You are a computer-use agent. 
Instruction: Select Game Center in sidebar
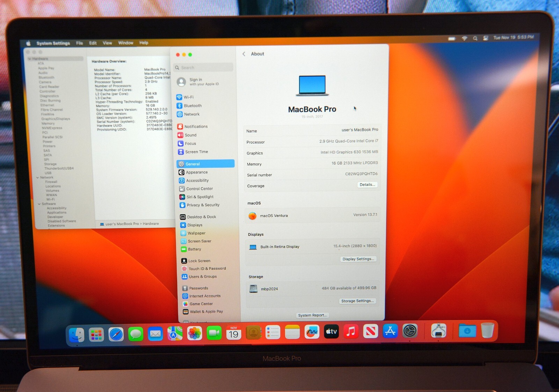[x=198, y=304]
